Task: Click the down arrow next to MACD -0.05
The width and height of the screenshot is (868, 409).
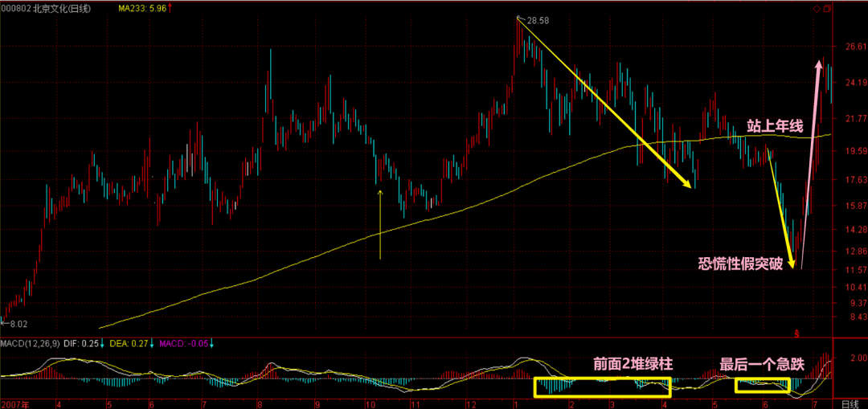Action: click(x=213, y=344)
